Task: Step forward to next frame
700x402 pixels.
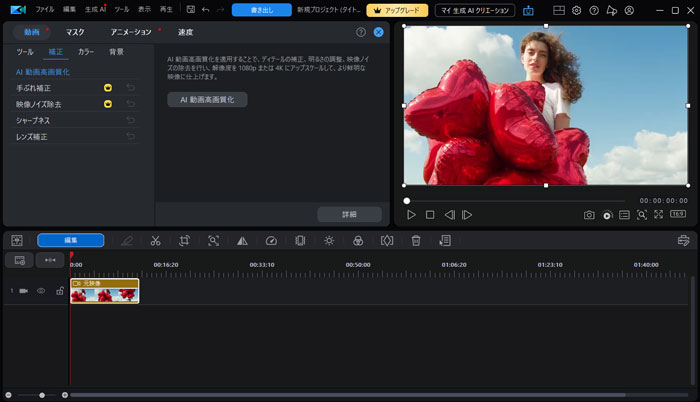Action: point(467,215)
